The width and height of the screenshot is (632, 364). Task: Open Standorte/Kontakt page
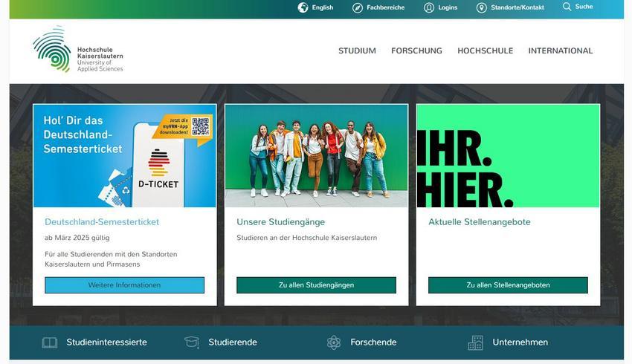point(517,7)
